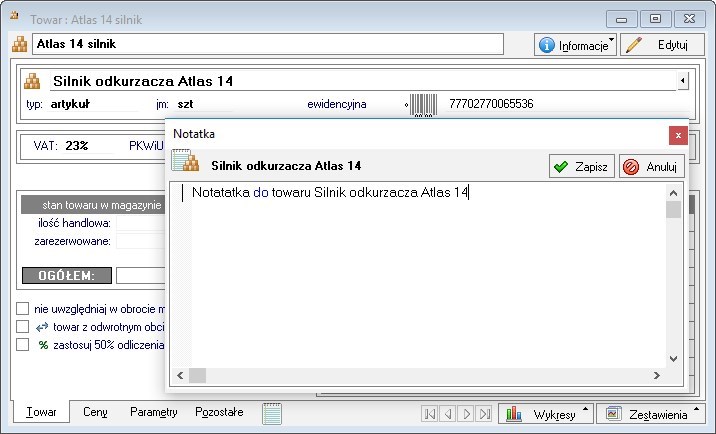
Task: Click the report icon on Zestawienia
Action: click(x=613, y=413)
